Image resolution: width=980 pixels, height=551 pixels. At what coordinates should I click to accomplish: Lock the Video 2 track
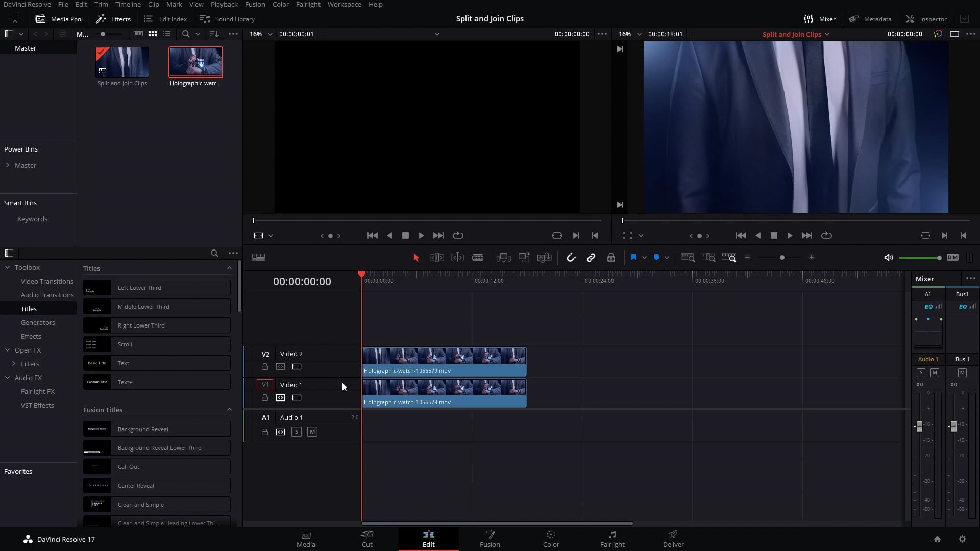pyautogui.click(x=264, y=367)
